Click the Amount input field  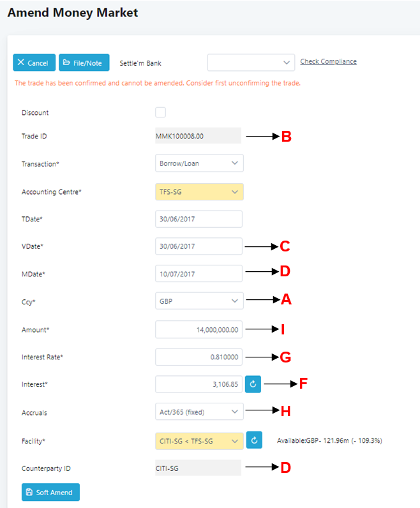(x=199, y=329)
